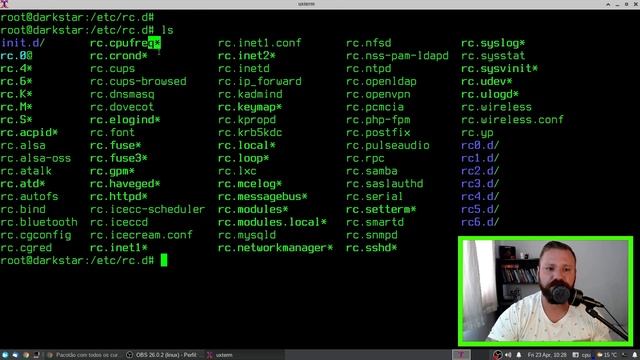The width and height of the screenshot is (640, 360).
Task: Click the rc.httpd* entry
Action: tap(119, 196)
